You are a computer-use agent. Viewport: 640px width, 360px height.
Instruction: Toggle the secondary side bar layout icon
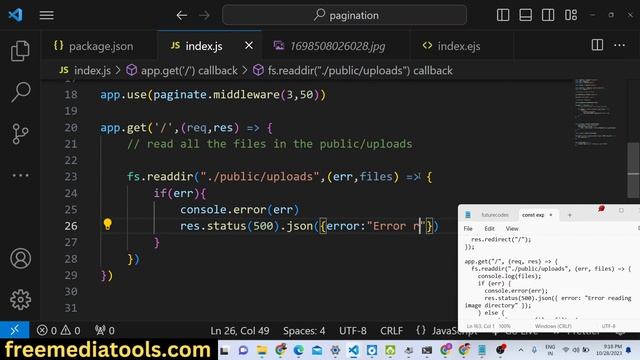point(548,15)
